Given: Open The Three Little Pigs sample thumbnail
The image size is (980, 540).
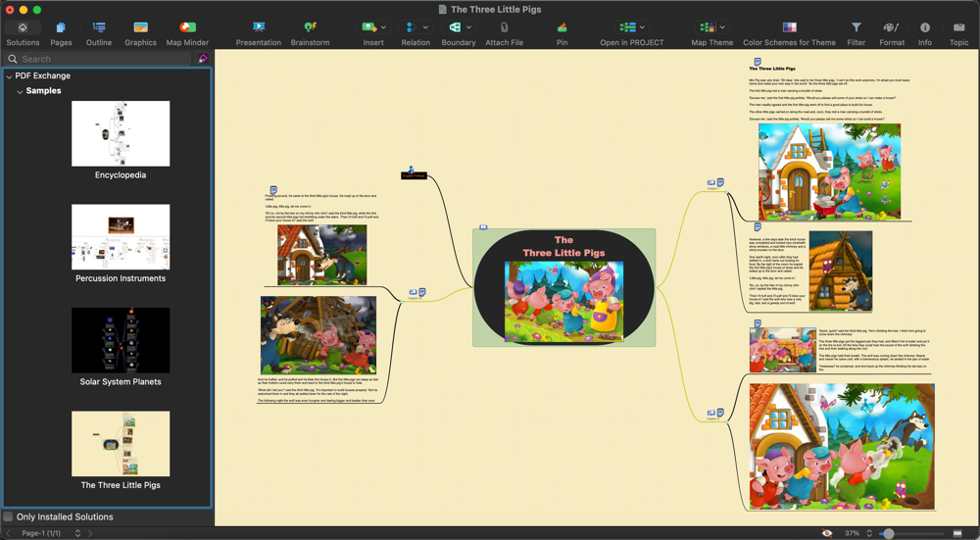Looking at the screenshot, I should 121,443.
